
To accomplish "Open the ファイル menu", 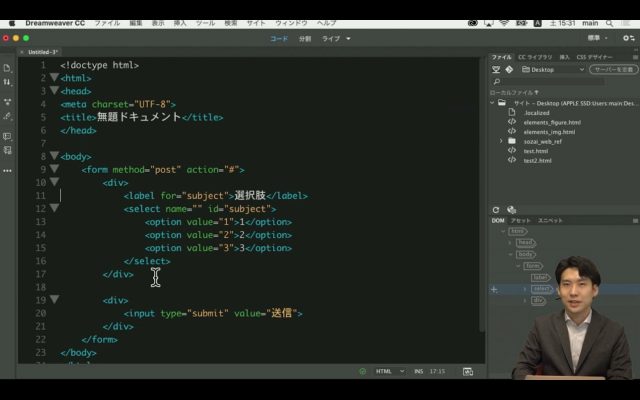I will 107,23.
